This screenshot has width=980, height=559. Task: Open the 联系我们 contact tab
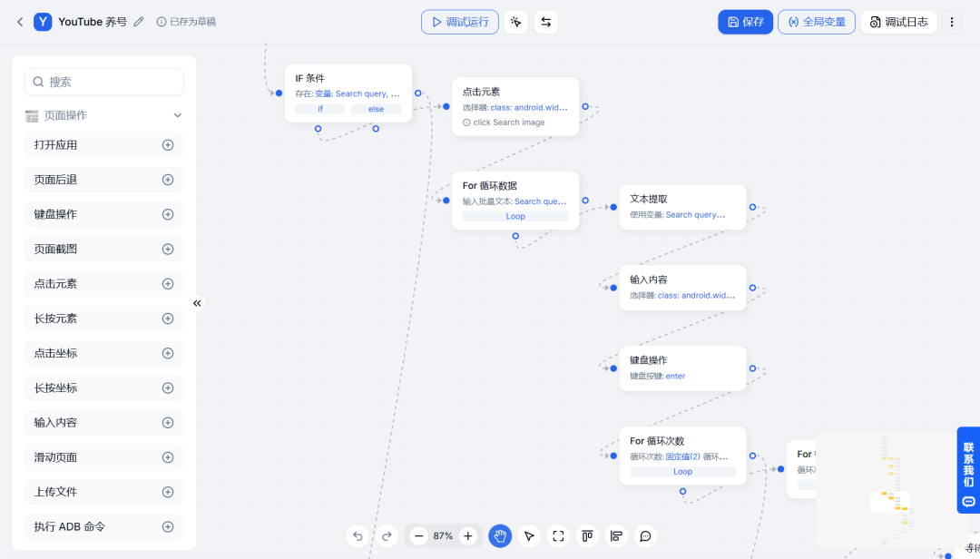[x=968, y=470]
